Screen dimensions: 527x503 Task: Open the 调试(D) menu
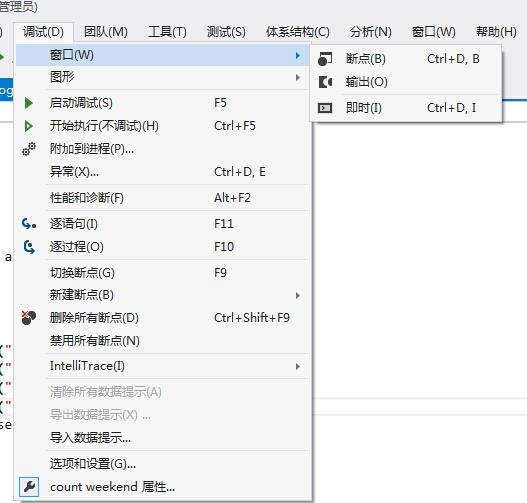(x=43, y=32)
